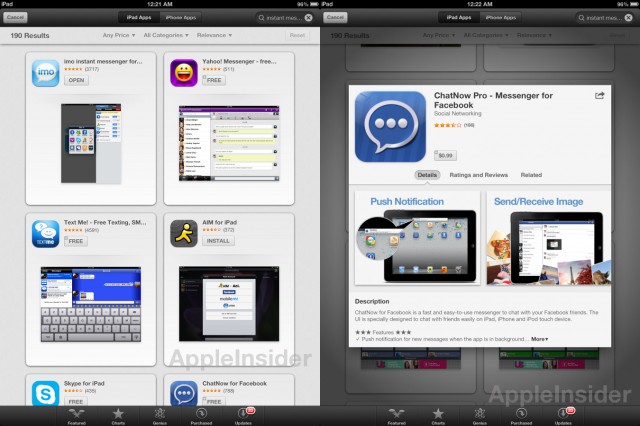Tap INSTALL for AIM for iPad
The image size is (640, 426).
pos(218,241)
